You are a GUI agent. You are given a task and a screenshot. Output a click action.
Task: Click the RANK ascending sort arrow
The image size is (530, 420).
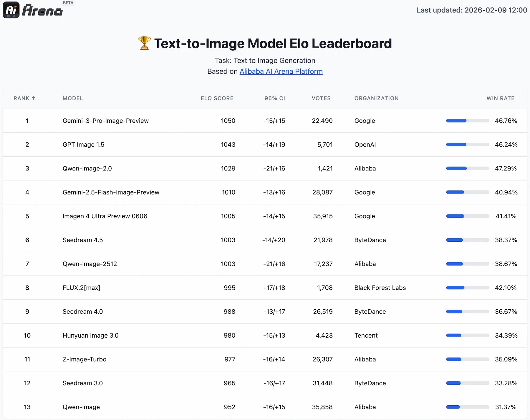[34, 98]
